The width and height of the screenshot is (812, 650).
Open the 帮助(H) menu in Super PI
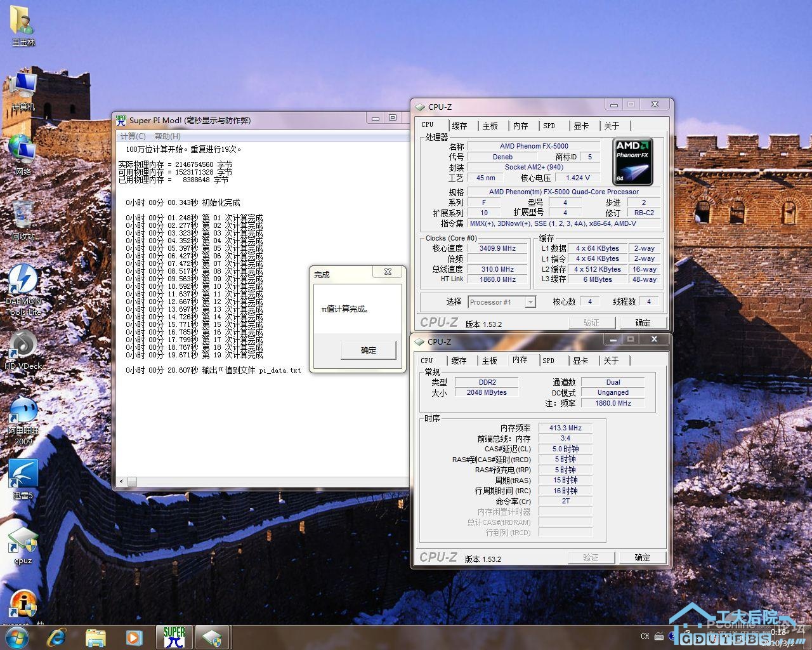[167, 136]
